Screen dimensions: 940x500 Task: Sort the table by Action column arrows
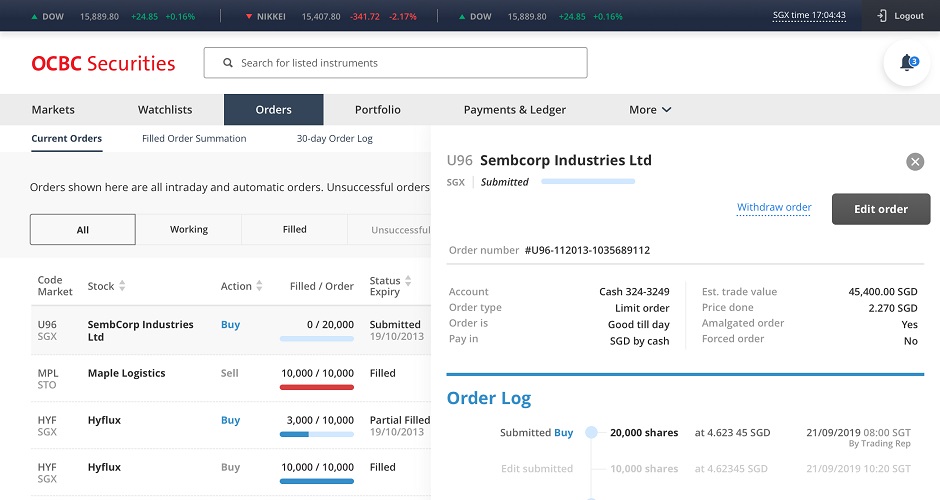pos(259,286)
